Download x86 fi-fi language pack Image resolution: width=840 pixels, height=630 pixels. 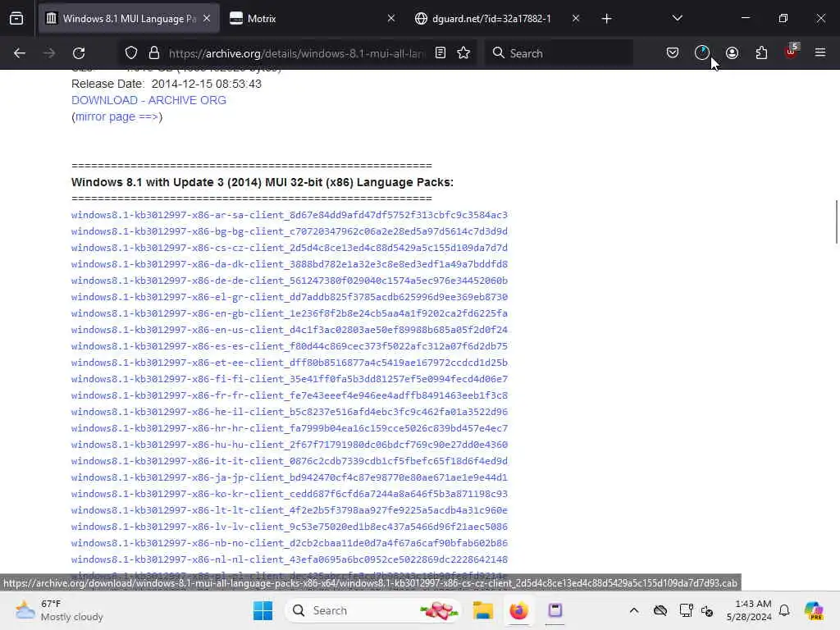(x=290, y=379)
